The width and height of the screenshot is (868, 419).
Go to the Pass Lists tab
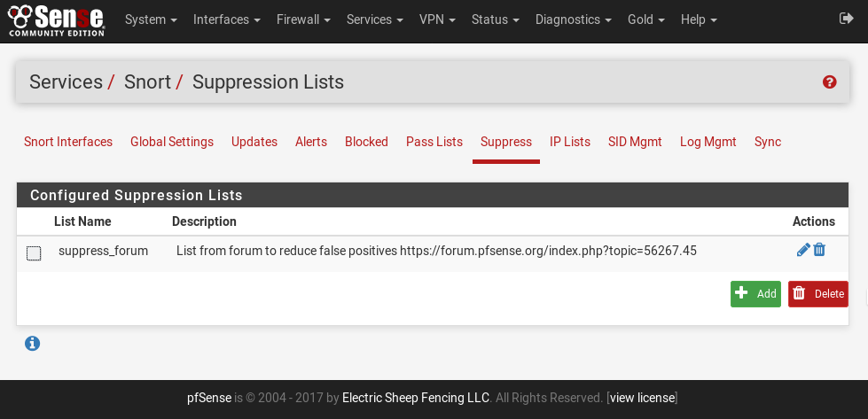tap(434, 142)
